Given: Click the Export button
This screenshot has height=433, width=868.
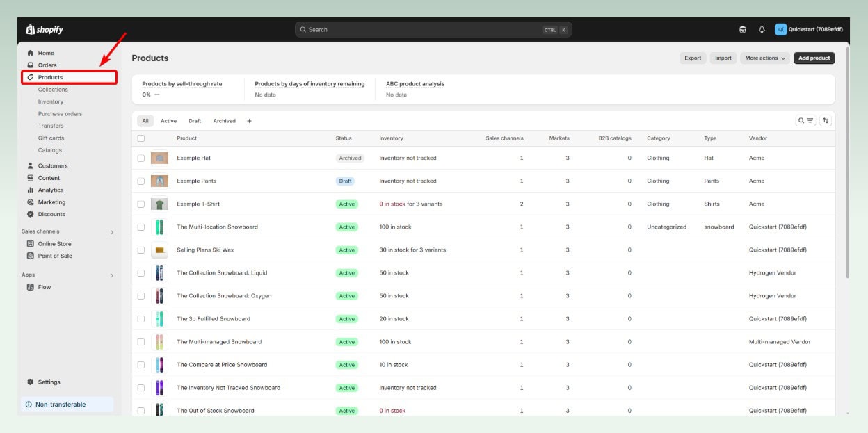Looking at the screenshot, I should tap(693, 58).
